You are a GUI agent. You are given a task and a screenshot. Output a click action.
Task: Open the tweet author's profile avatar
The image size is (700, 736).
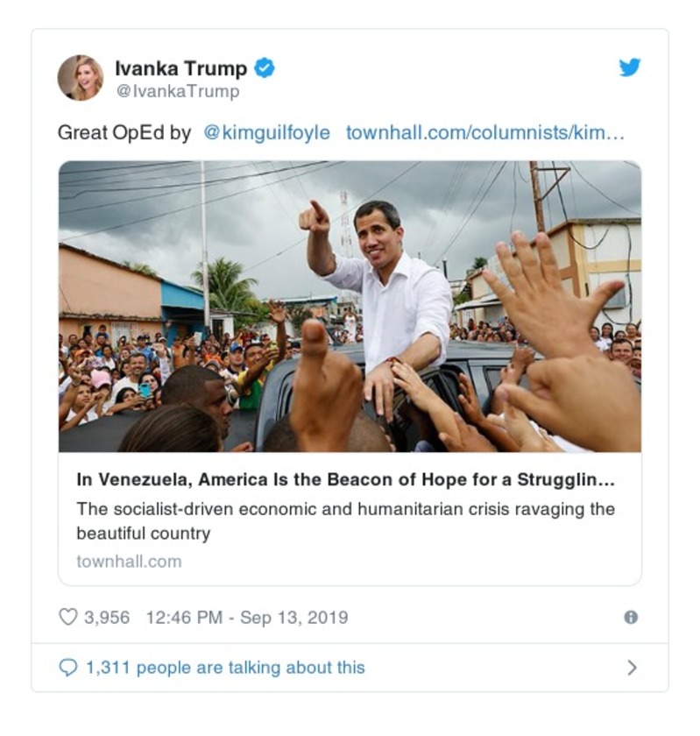(x=81, y=78)
